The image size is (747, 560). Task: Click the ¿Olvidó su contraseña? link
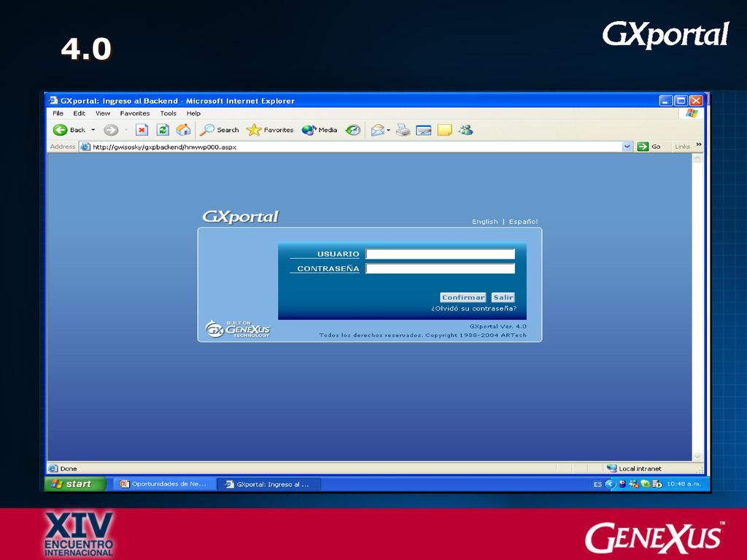(x=474, y=308)
